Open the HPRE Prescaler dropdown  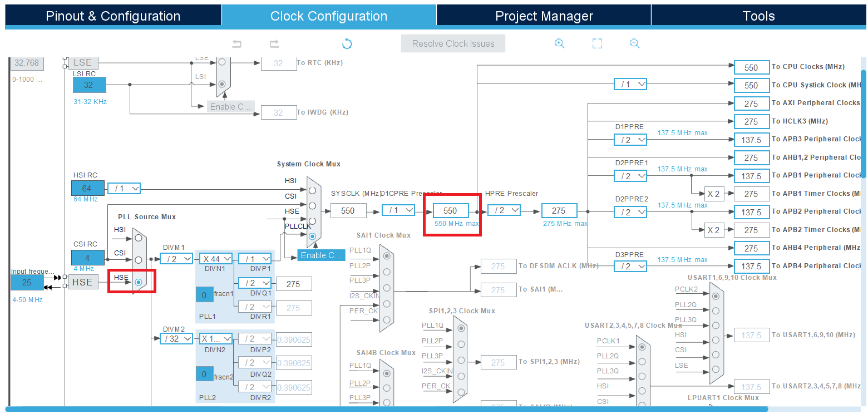(504, 210)
